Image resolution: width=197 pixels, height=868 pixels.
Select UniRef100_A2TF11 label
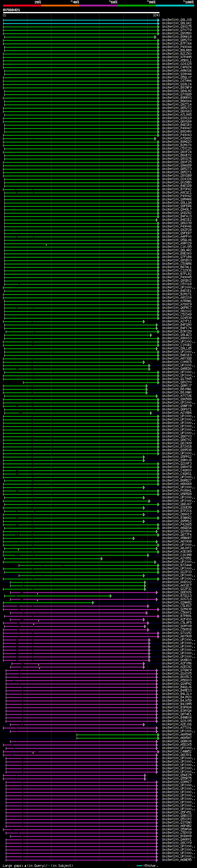[x=177, y=321]
